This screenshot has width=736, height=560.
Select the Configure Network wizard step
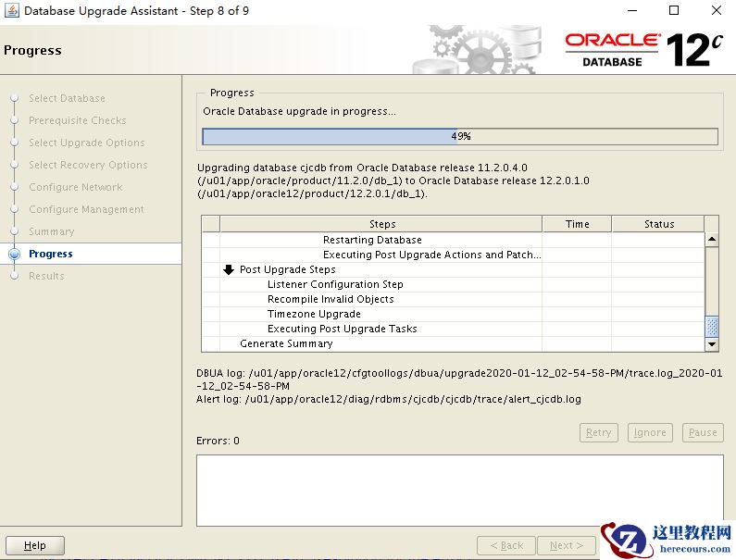(x=76, y=187)
